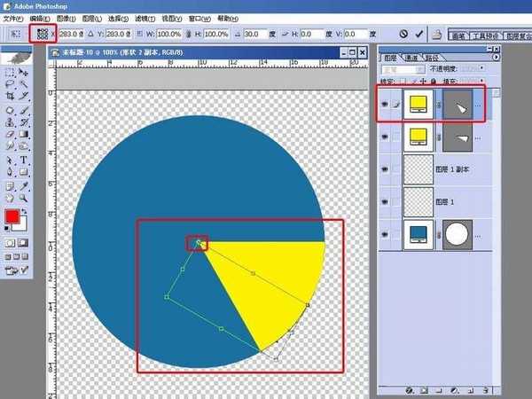Toggle maintain aspect ratio link icon
This screenshot has height=399, width=532.
click(x=189, y=34)
